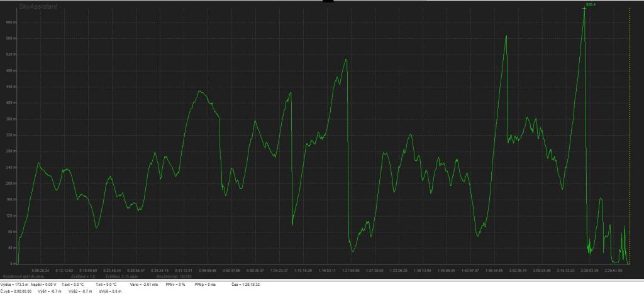Screen dimensions: 644x294
Task: Click the Č.vyb = 0:00:00.00 readout
Action: coord(16,291)
